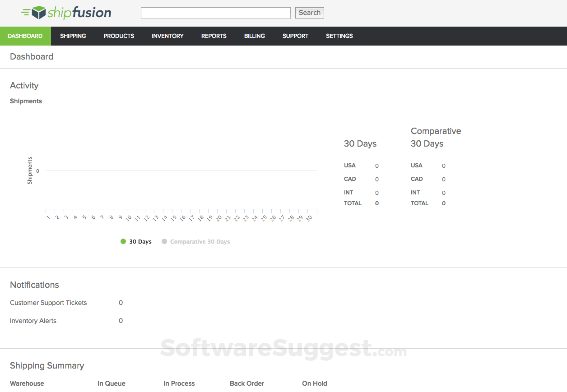This screenshot has height=392, width=567.
Task: Toggle the gray Comparative 30 Days legend dot
Action: [164, 241]
